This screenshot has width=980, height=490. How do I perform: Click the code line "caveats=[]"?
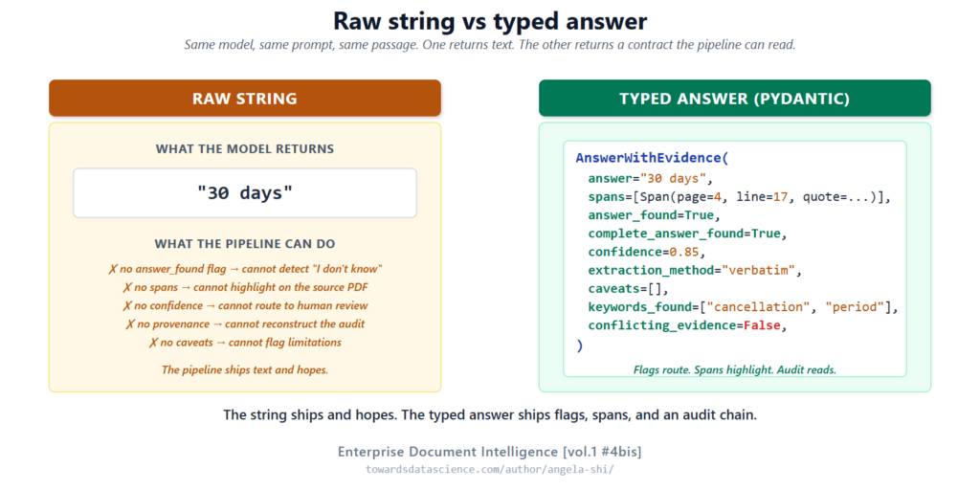click(x=629, y=289)
